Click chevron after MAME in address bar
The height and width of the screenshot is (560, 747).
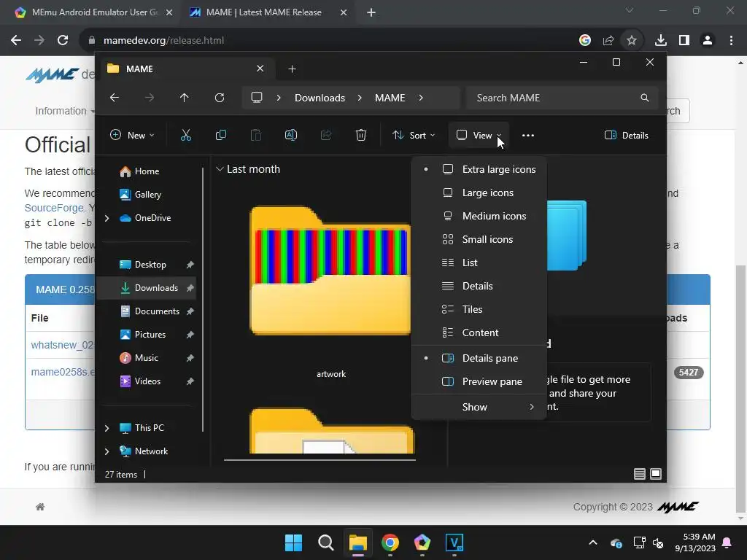pyautogui.click(x=421, y=98)
